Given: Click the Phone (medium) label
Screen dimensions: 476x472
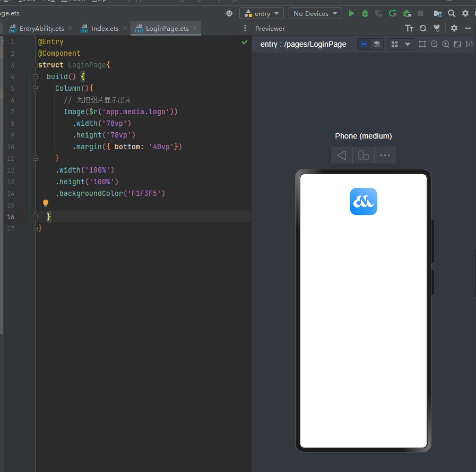Looking at the screenshot, I should click(x=364, y=136).
